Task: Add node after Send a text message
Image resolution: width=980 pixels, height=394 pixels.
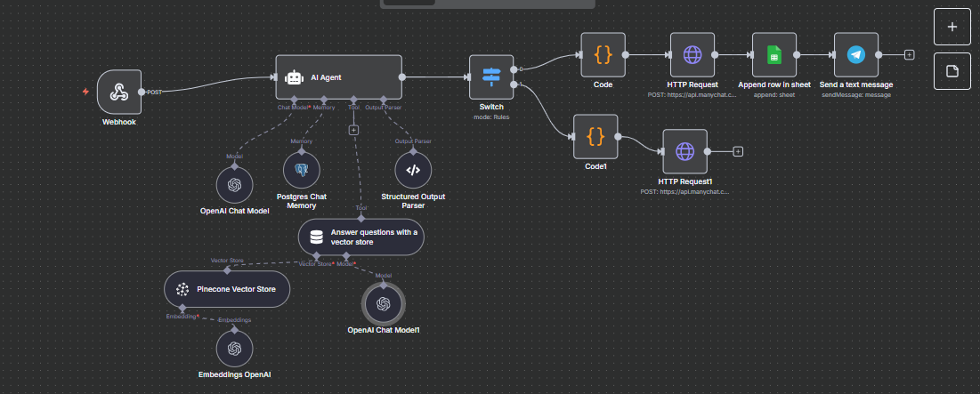Action: (910, 55)
